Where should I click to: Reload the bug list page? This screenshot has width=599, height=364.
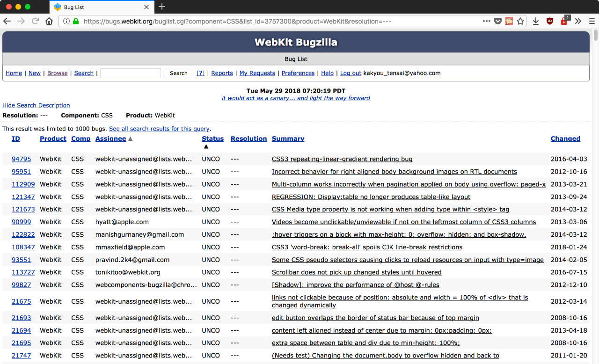coord(36,21)
